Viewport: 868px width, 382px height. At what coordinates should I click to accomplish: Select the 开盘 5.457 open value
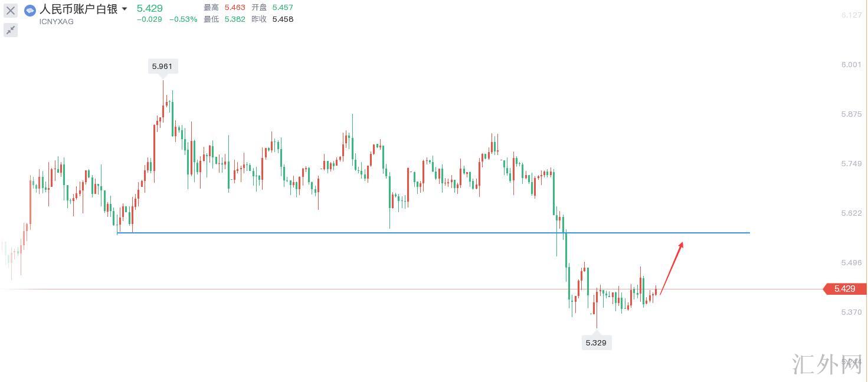pos(282,8)
